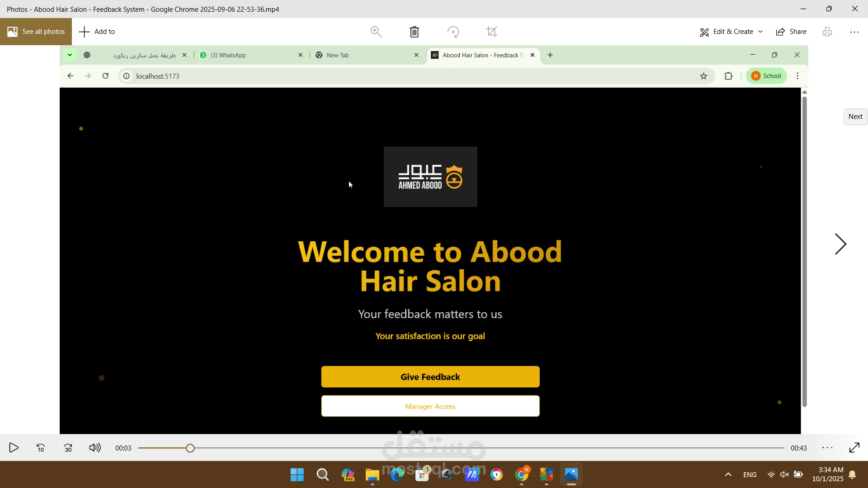This screenshot has height=488, width=868.
Task: Delete the video using the trash icon
Action: pyautogui.click(x=414, y=32)
